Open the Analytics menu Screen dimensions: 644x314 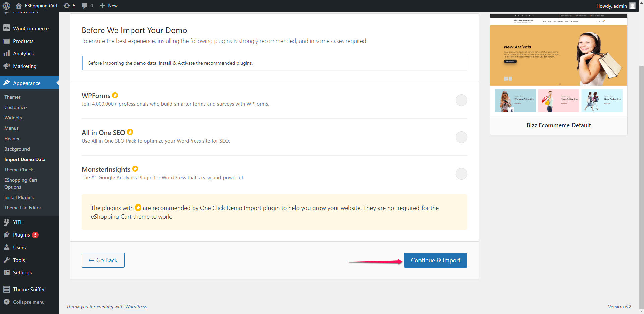point(30,54)
